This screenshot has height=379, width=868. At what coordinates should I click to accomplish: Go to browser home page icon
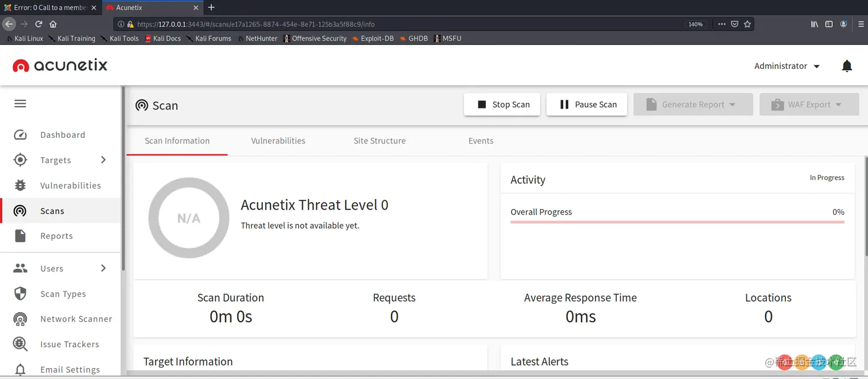[x=53, y=24]
